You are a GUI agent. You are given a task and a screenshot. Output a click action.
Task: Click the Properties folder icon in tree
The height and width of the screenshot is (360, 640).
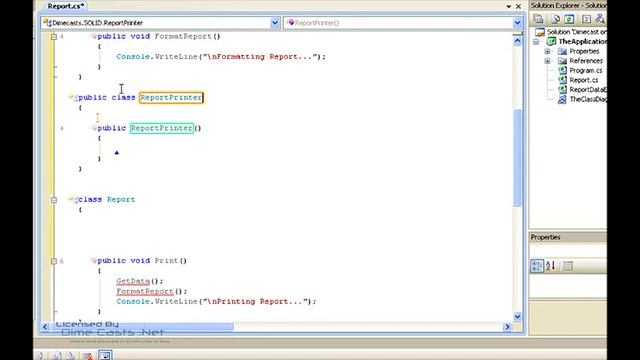pos(562,51)
